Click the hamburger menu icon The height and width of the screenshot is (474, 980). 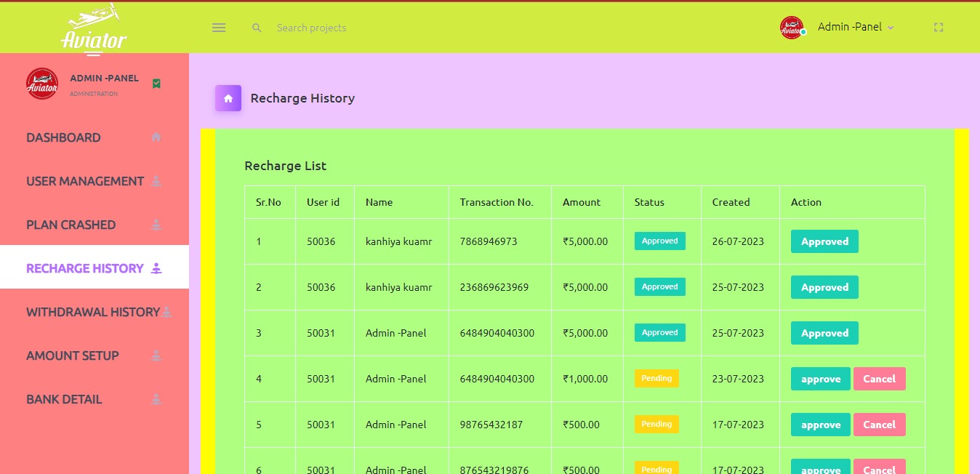tap(219, 28)
